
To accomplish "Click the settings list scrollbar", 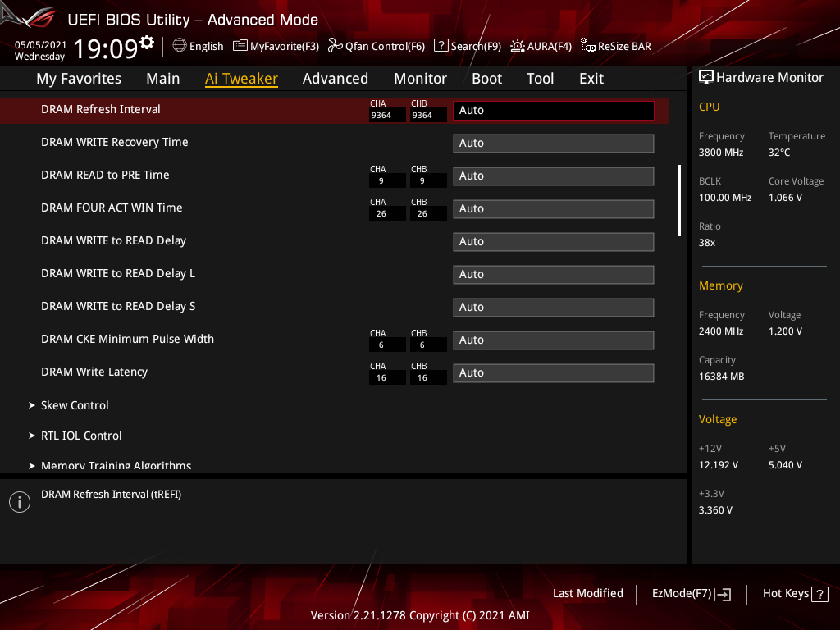I will (679, 200).
